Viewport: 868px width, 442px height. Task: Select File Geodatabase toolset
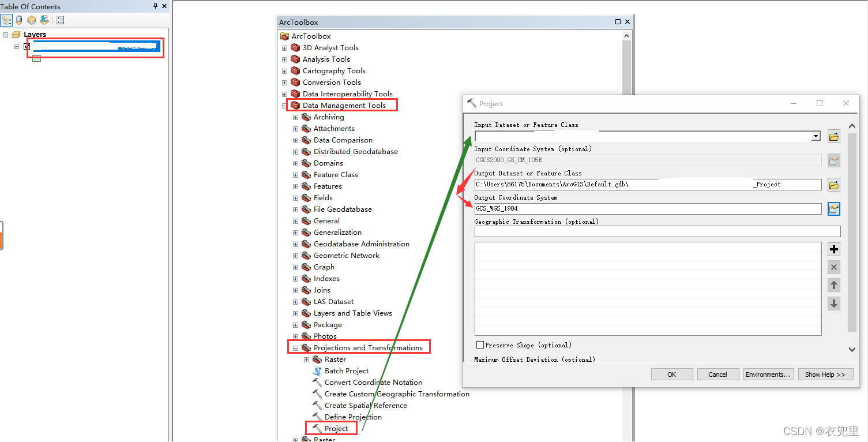pos(343,209)
